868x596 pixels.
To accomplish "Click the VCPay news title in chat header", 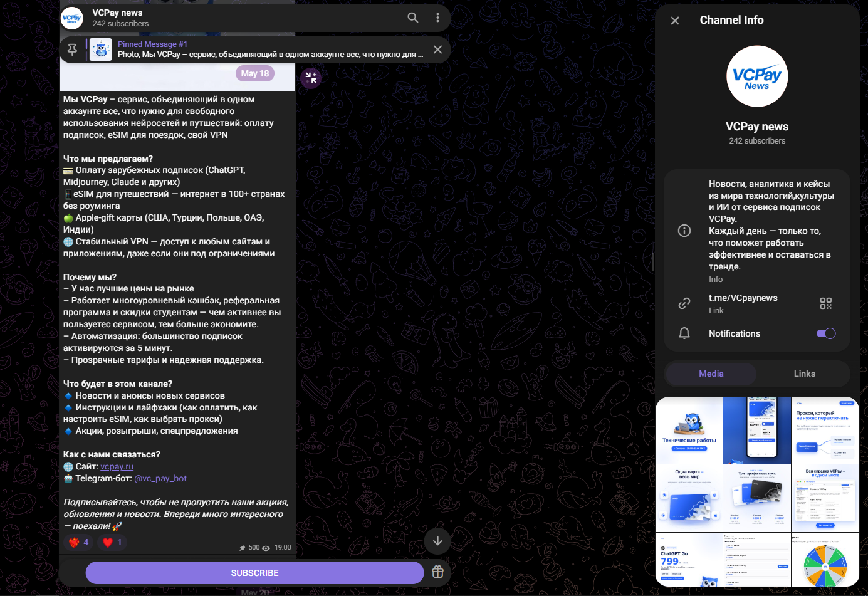I will (117, 13).
